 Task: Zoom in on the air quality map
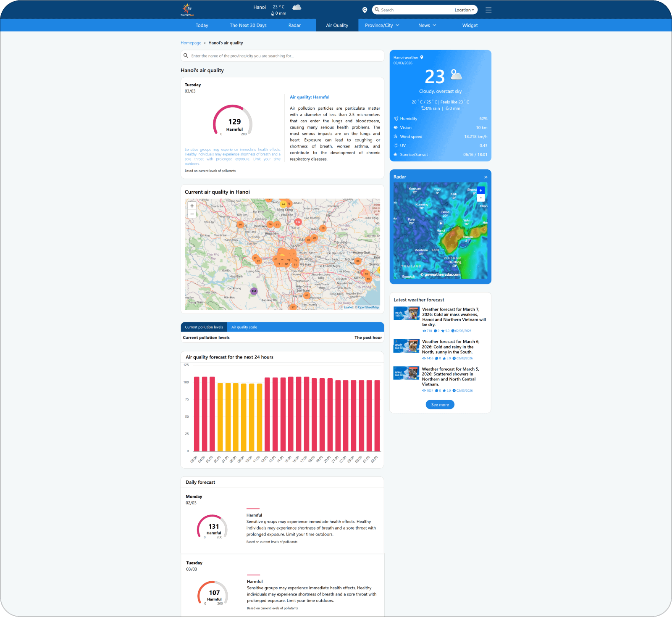(x=192, y=206)
